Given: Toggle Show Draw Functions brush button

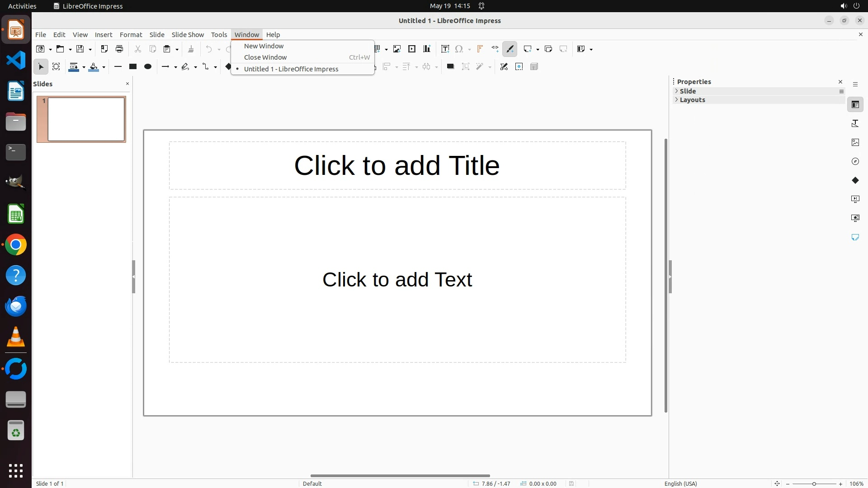Looking at the screenshot, I should 510,49.
